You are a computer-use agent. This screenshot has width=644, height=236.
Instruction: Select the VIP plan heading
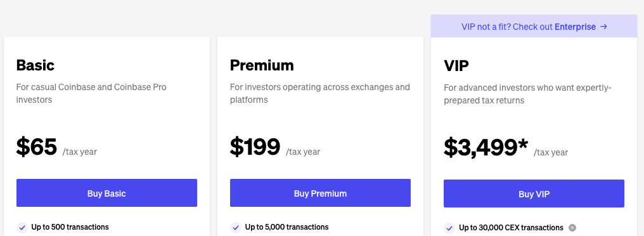456,66
